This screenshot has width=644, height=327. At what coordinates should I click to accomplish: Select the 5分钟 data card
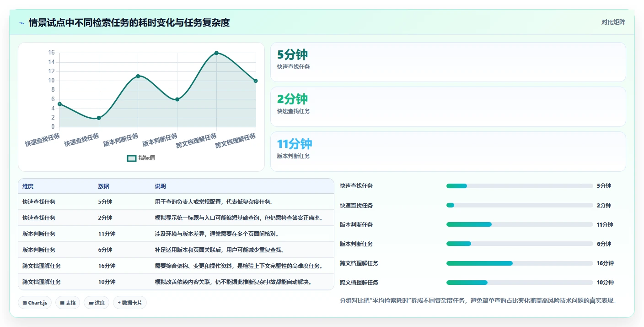pyautogui.click(x=448, y=62)
